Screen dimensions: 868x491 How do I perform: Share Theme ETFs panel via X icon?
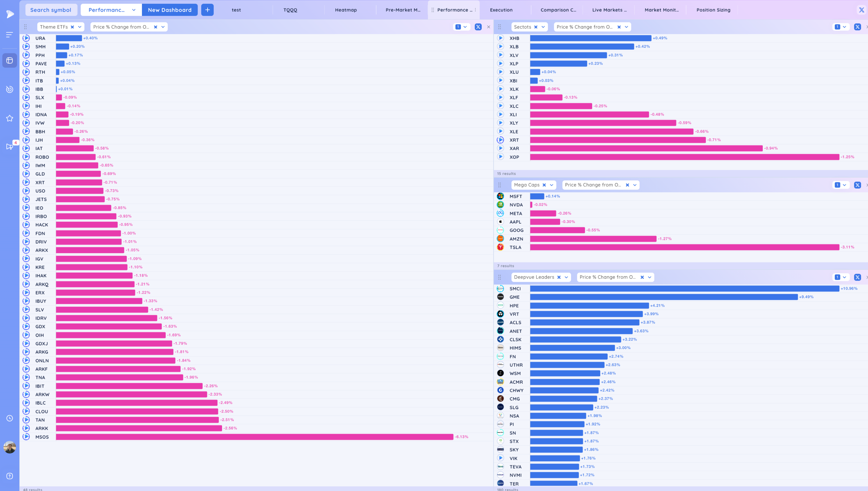click(478, 27)
